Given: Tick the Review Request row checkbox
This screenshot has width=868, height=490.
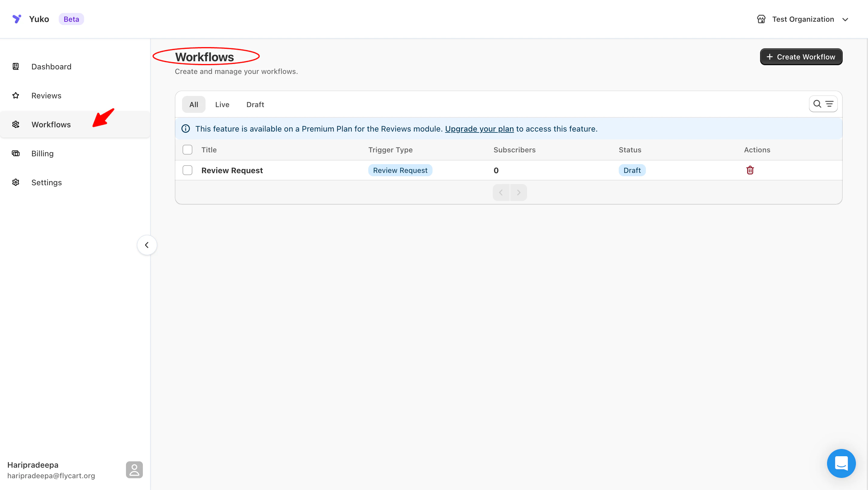Looking at the screenshot, I should coord(187,170).
